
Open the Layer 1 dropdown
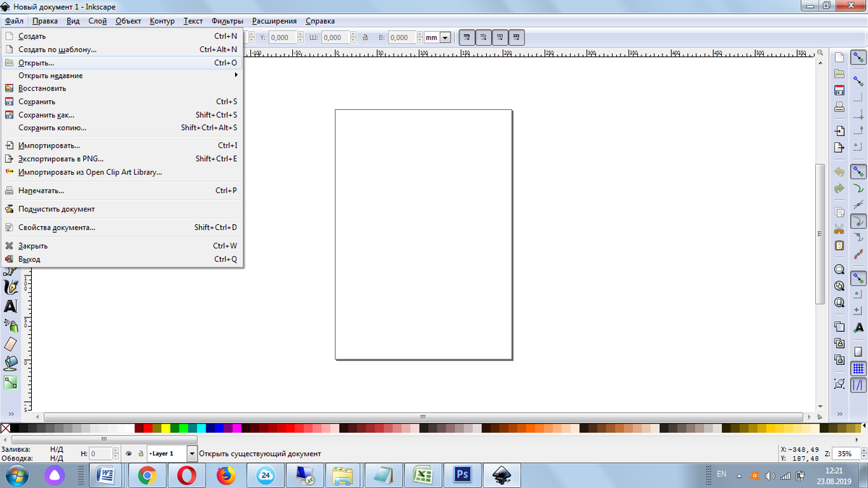pos(192,454)
